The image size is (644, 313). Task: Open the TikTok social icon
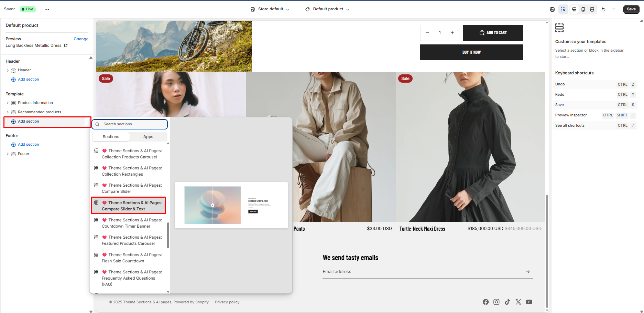[507, 302]
